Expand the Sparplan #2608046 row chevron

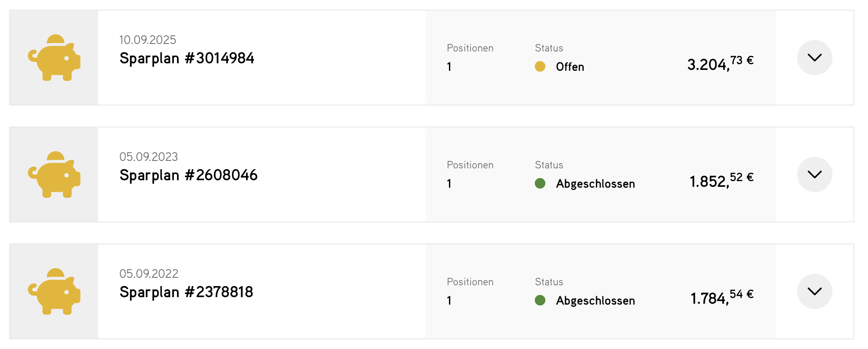point(814,174)
